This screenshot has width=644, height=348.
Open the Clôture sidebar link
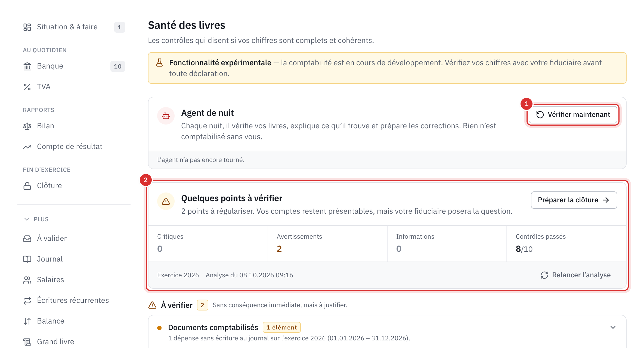point(74,186)
